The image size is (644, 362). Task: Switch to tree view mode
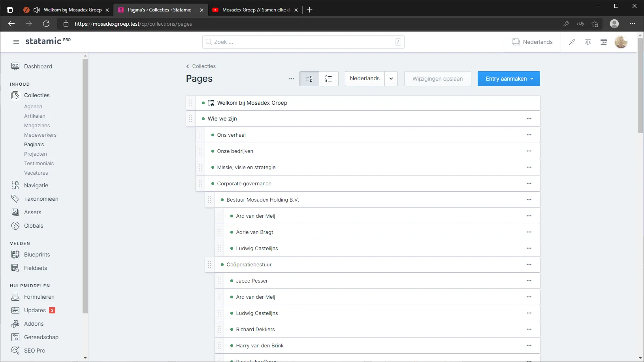pyautogui.click(x=309, y=79)
